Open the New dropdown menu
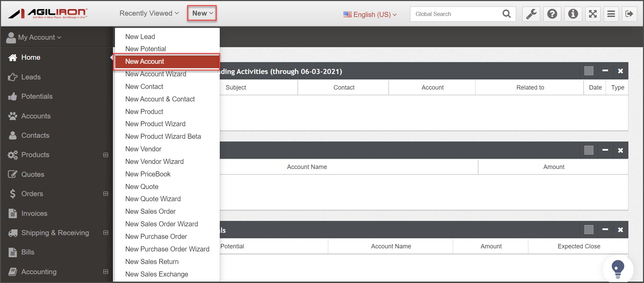Screen dimensions: 644x283 202,13
